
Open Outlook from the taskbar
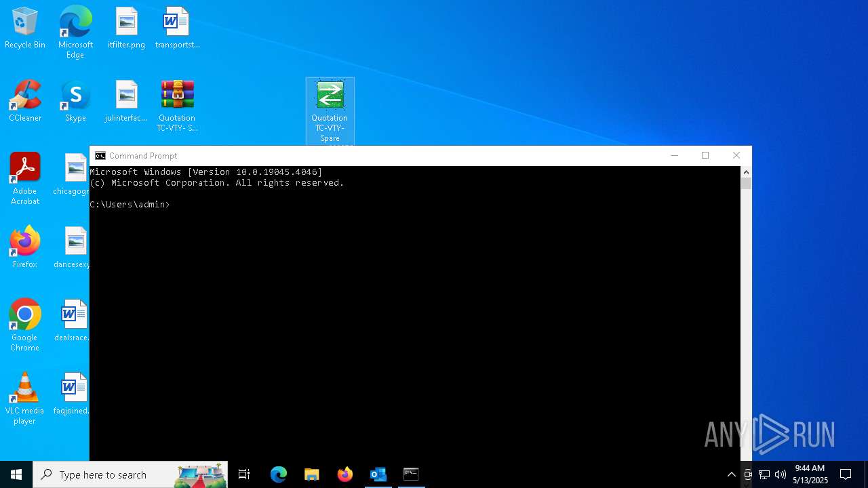pos(378,474)
